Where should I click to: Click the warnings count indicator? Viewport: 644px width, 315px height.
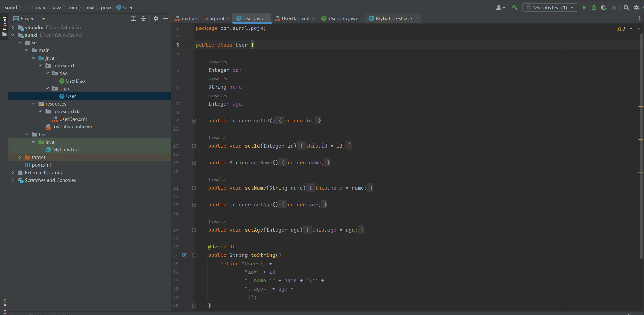(x=621, y=29)
